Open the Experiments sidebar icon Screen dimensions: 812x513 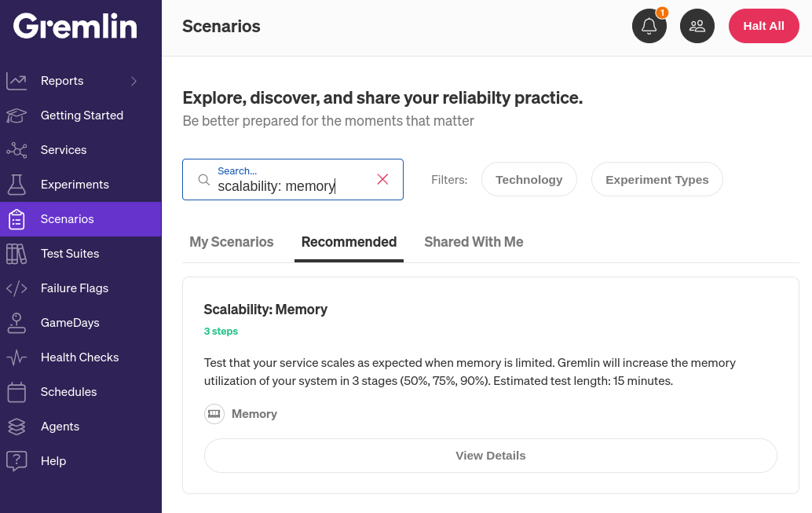coord(16,184)
